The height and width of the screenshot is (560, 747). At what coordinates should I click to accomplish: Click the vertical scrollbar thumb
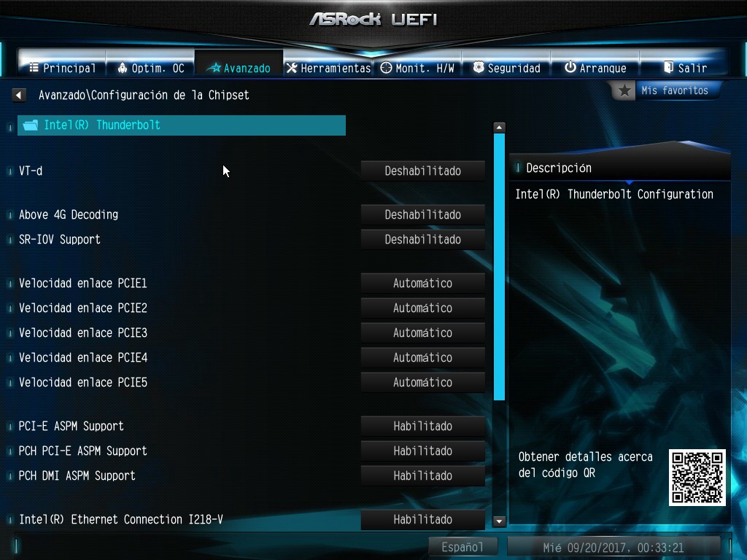(x=499, y=267)
